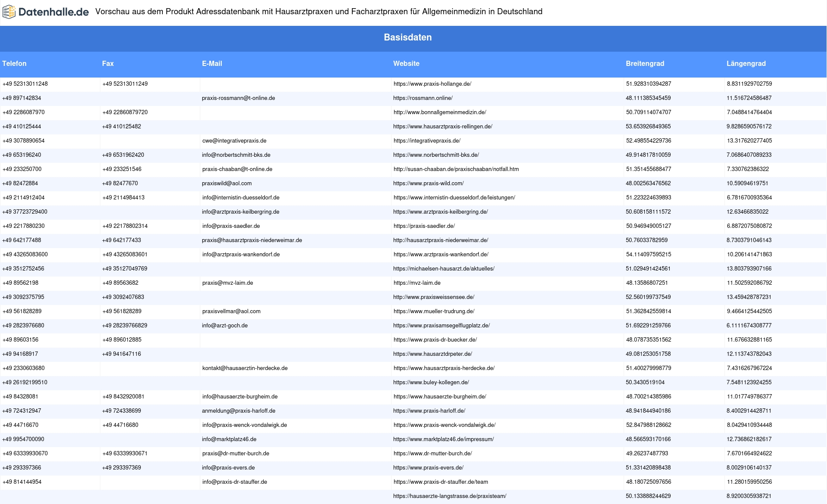Open https://www.praxis-wenck-vondalwigk.de/ website entry

coord(445,425)
